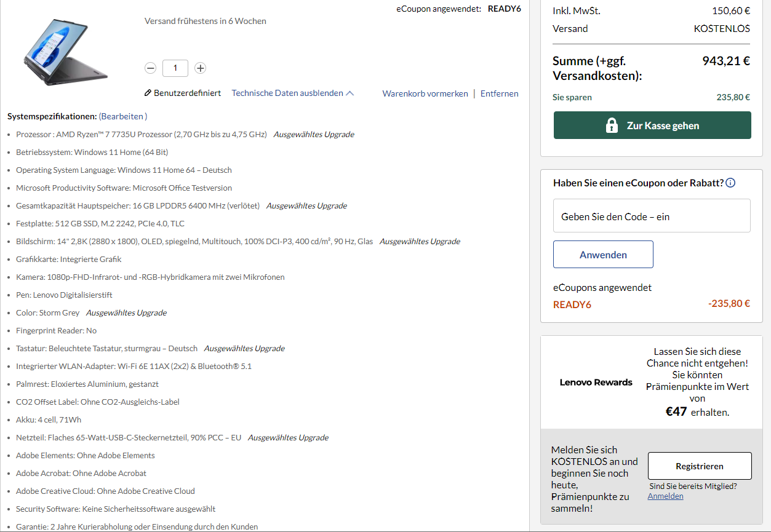Click the quantity input field
Viewport: 771px width, 532px height.
[175, 68]
